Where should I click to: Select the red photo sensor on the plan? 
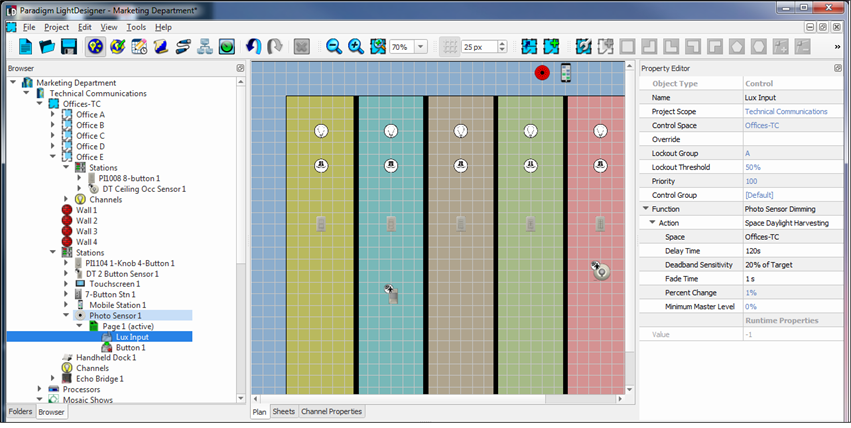coord(542,73)
